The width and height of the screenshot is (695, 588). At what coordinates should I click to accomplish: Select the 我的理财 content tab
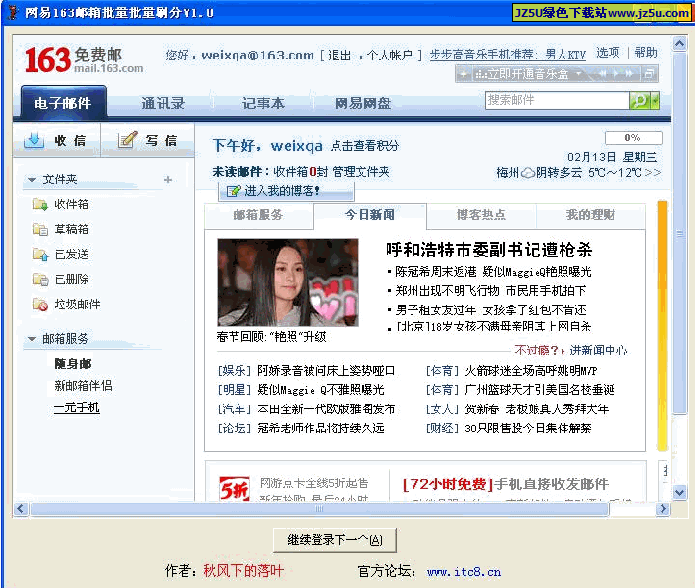click(x=590, y=215)
